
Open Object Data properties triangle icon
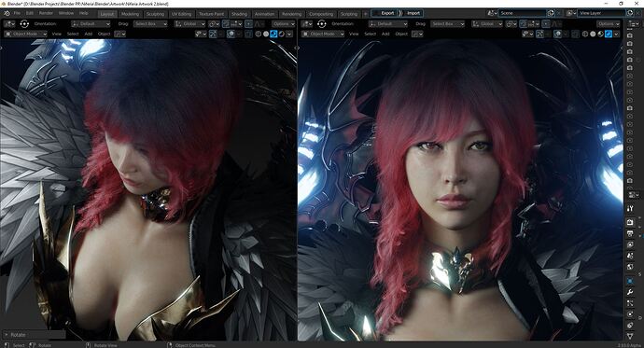[630, 337]
